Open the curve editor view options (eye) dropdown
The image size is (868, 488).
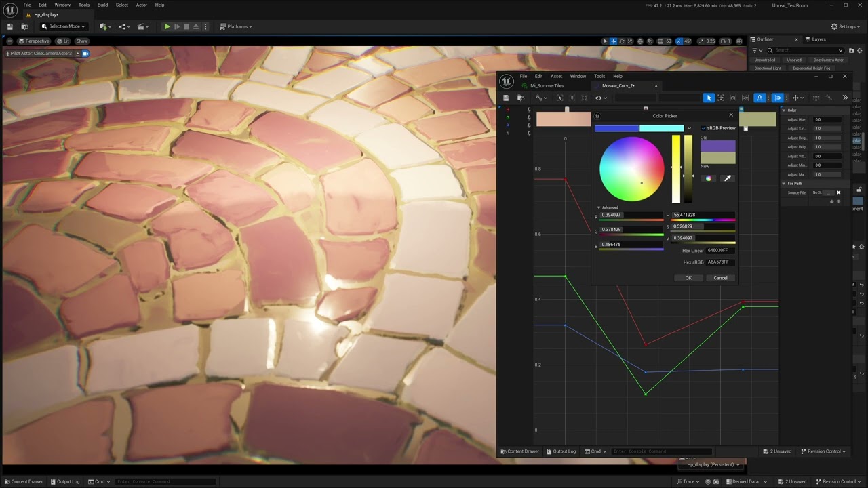pyautogui.click(x=600, y=98)
